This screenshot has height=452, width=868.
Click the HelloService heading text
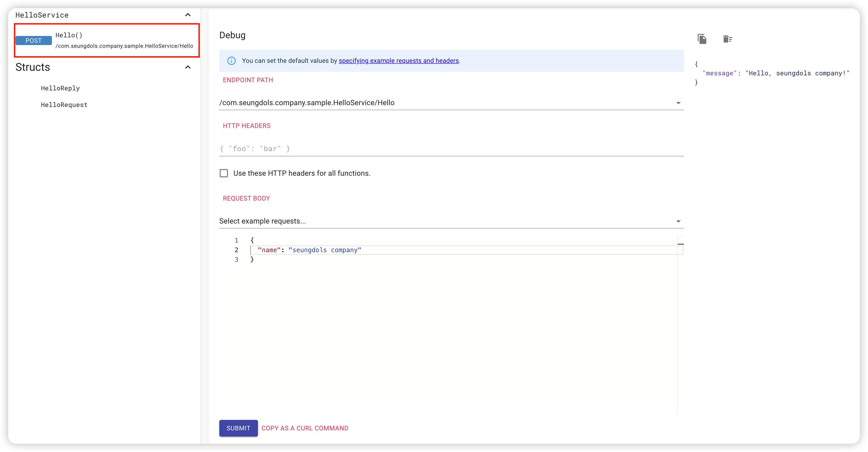[x=42, y=15]
